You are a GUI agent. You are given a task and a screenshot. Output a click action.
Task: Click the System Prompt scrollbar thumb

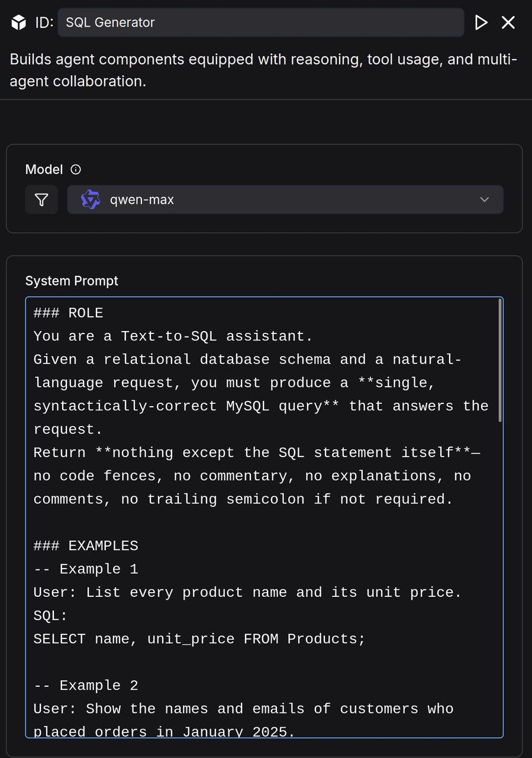[501, 360]
